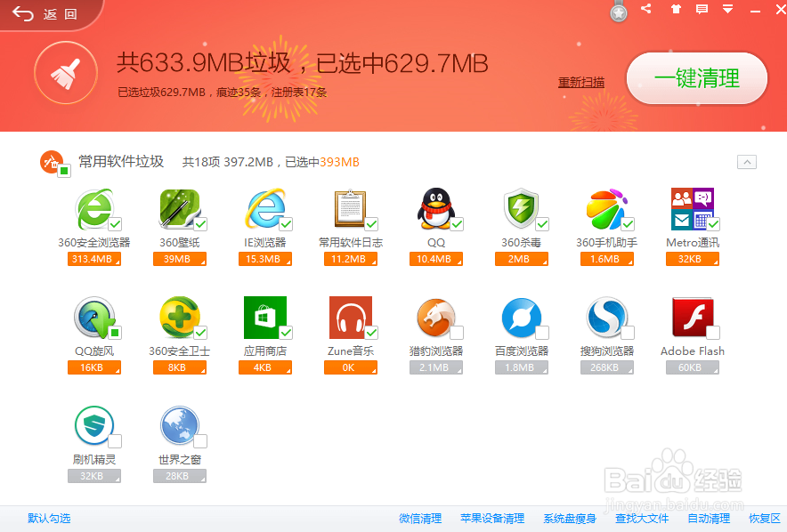787x532 pixels.
Task: Click the broom cleanup icon
Action: pos(66,73)
